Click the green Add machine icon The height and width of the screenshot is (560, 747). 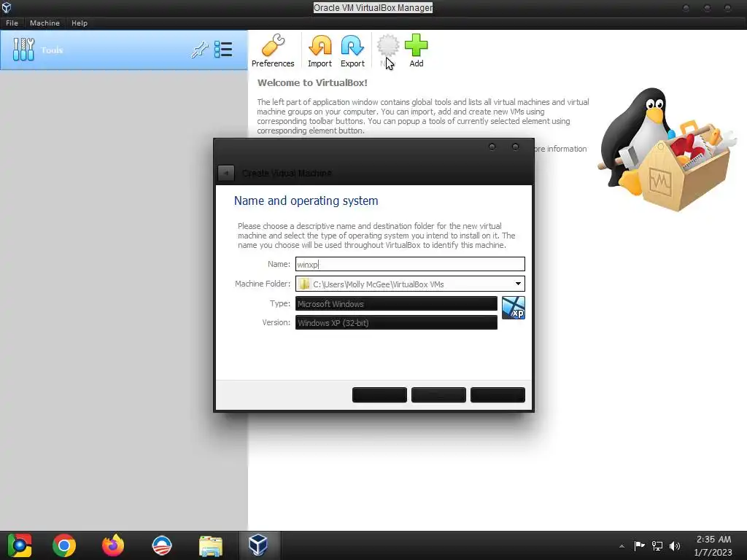[417, 50]
